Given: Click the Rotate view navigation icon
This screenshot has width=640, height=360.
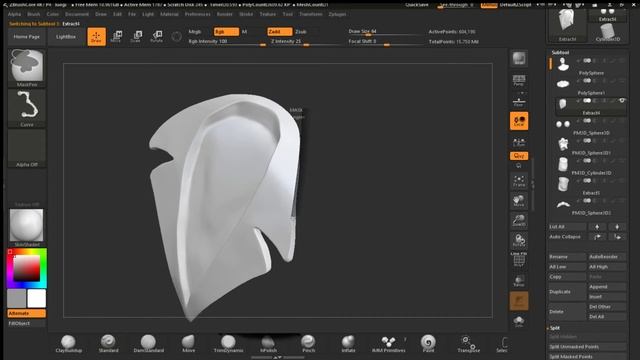Looking at the screenshot, I should point(519,240).
